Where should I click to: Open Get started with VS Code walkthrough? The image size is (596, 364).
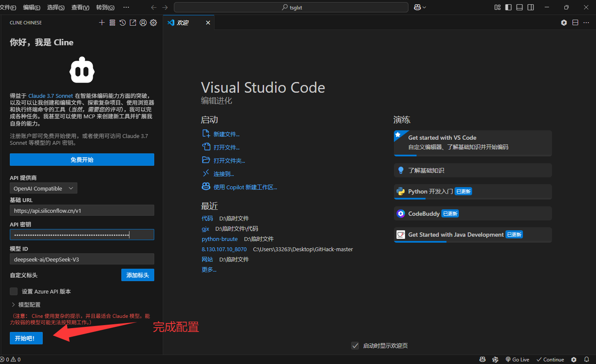pyautogui.click(x=473, y=143)
